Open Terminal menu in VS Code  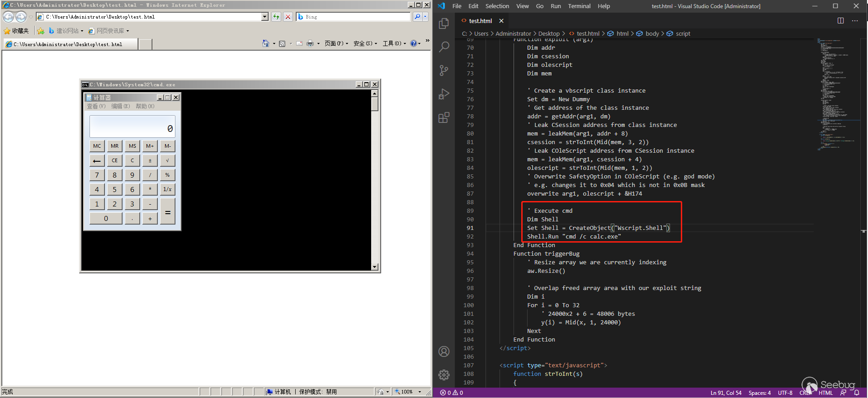pyautogui.click(x=579, y=6)
